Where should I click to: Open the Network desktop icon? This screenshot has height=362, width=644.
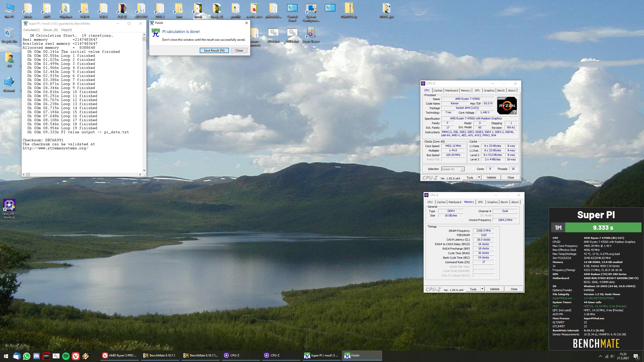(x=9, y=84)
